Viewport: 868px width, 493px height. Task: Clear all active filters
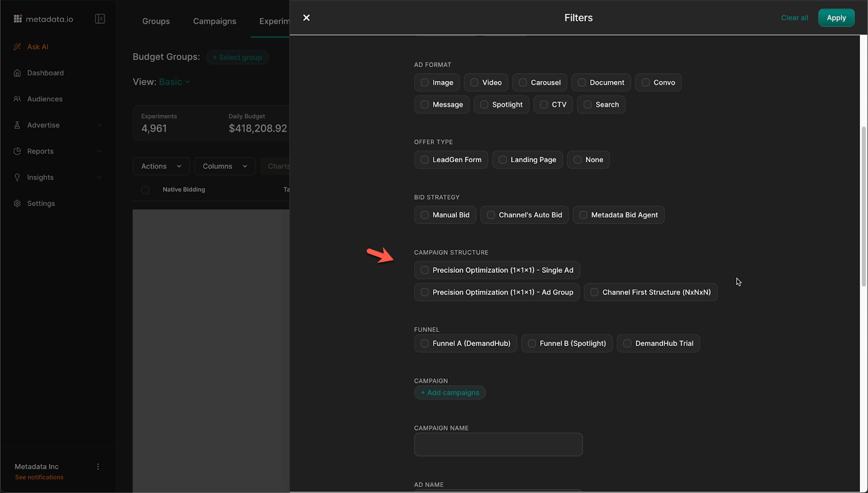[x=794, y=17]
